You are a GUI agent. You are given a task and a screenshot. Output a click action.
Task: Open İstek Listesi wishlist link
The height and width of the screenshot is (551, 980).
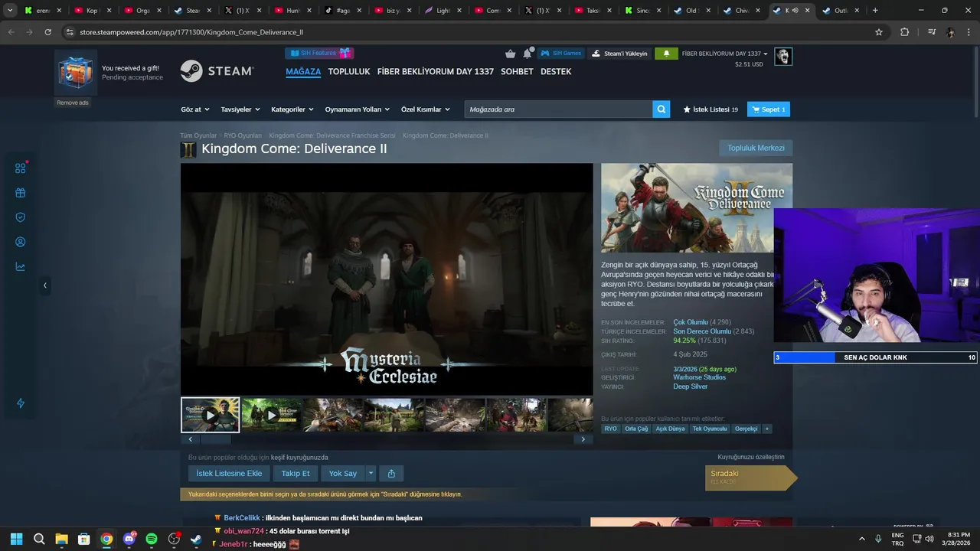click(x=710, y=109)
